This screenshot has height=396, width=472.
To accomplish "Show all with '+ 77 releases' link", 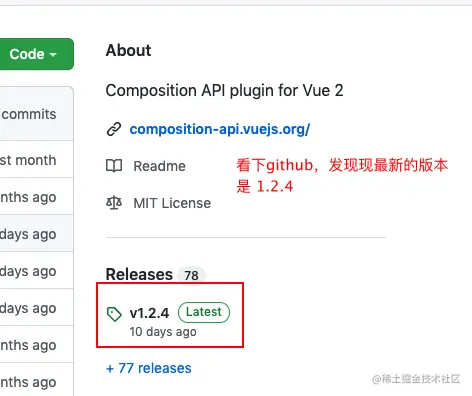I will [149, 368].
